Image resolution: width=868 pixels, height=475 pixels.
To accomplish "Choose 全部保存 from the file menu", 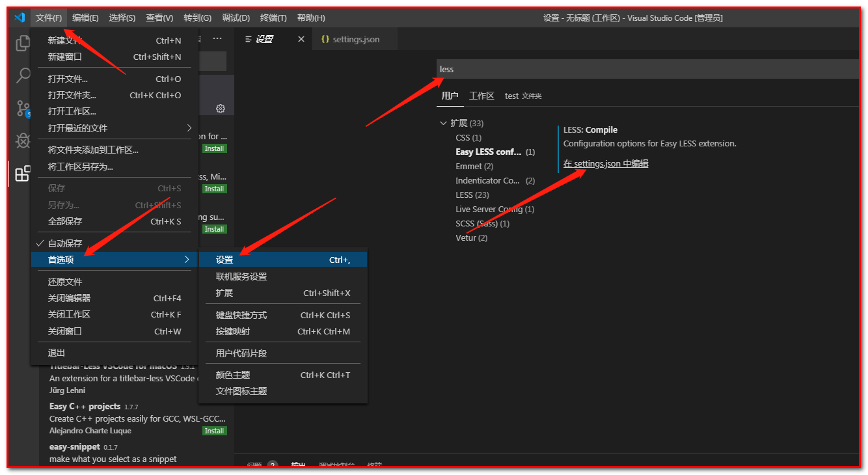I will click(x=115, y=221).
